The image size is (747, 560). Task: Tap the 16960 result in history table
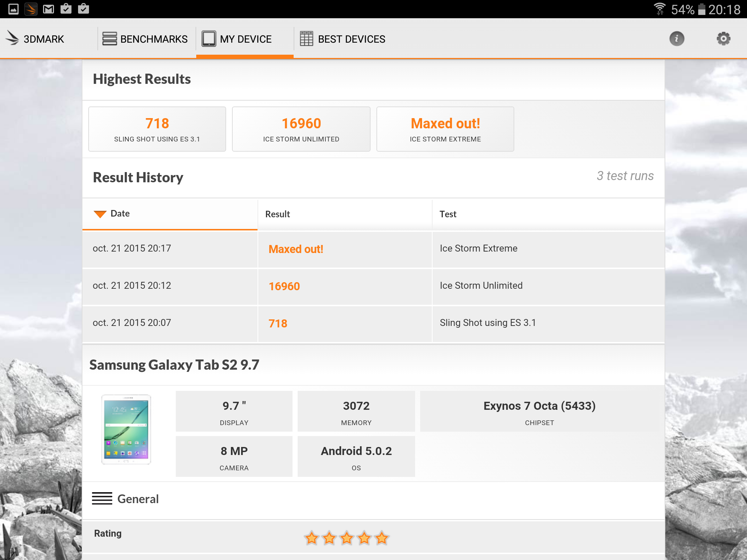[x=284, y=286]
